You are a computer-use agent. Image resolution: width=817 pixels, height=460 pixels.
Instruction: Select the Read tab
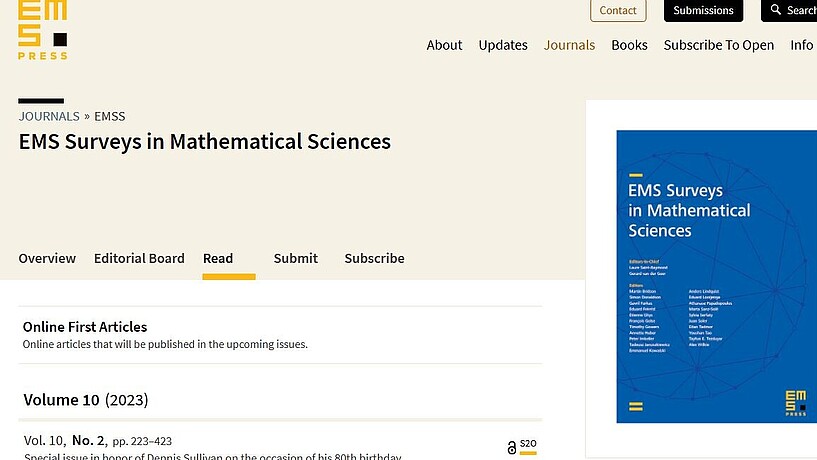tap(218, 258)
